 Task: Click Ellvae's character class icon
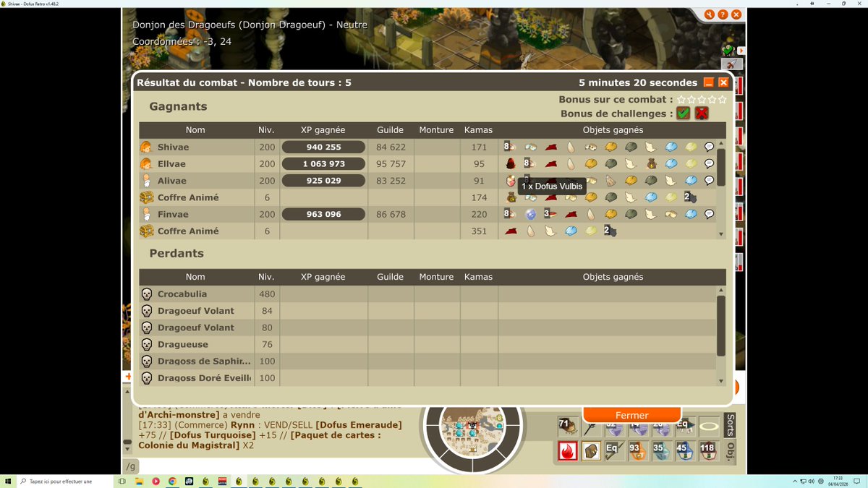pyautogui.click(x=146, y=164)
